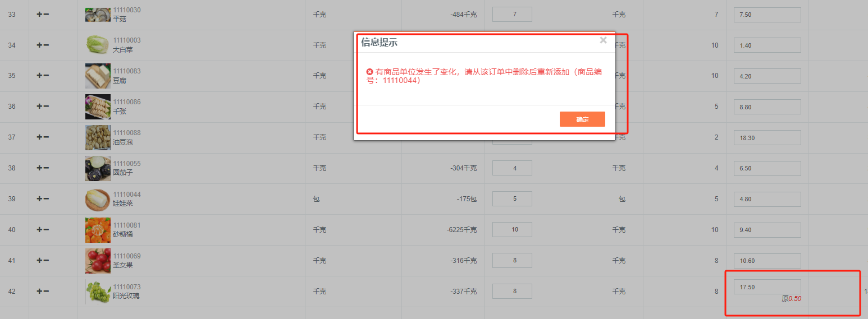Edit the 9.40 price field for 砂糖橘

click(x=767, y=230)
